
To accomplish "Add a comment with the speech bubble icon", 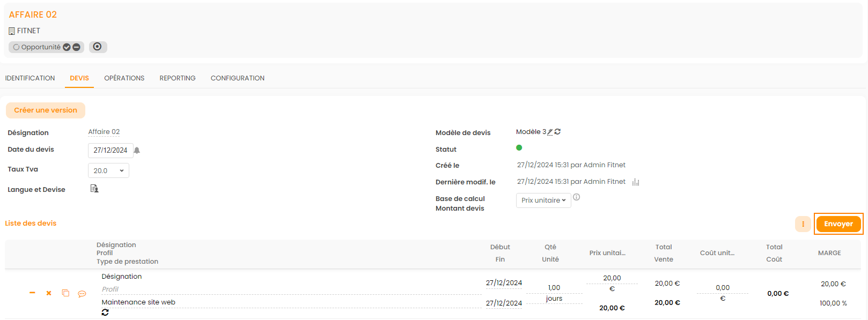I will pos(82,294).
